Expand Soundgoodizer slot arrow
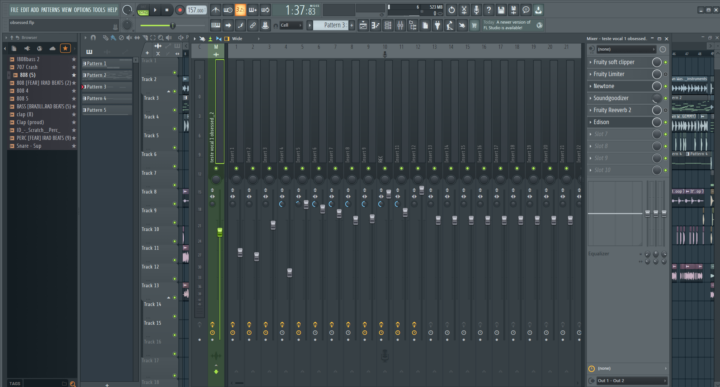The height and width of the screenshot is (387, 720). (591, 98)
